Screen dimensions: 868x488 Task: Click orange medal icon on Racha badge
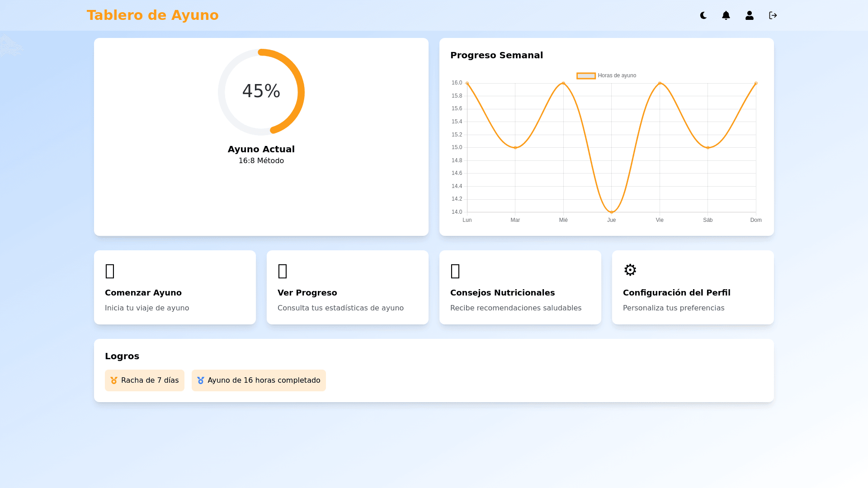pos(114,380)
